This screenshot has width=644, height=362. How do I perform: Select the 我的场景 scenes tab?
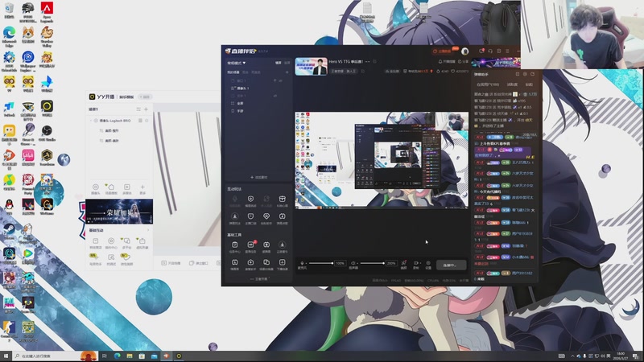[x=233, y=72]
